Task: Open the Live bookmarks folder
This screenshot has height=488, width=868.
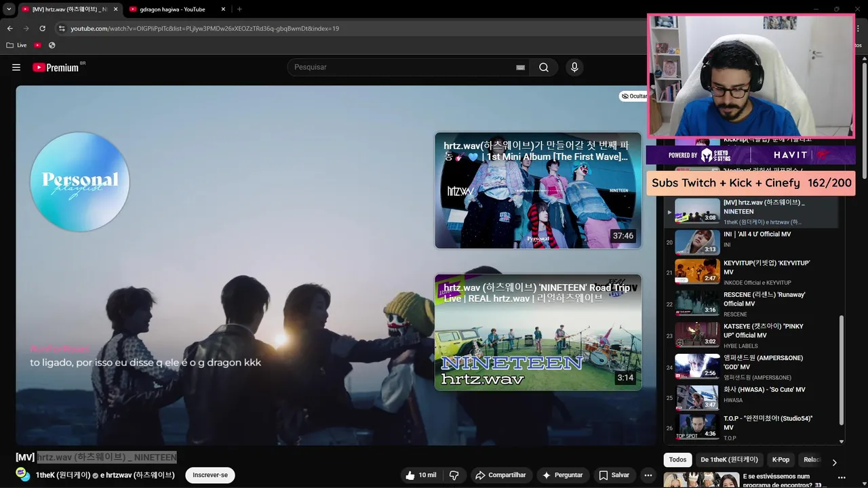Action: [x=16, y=45]
